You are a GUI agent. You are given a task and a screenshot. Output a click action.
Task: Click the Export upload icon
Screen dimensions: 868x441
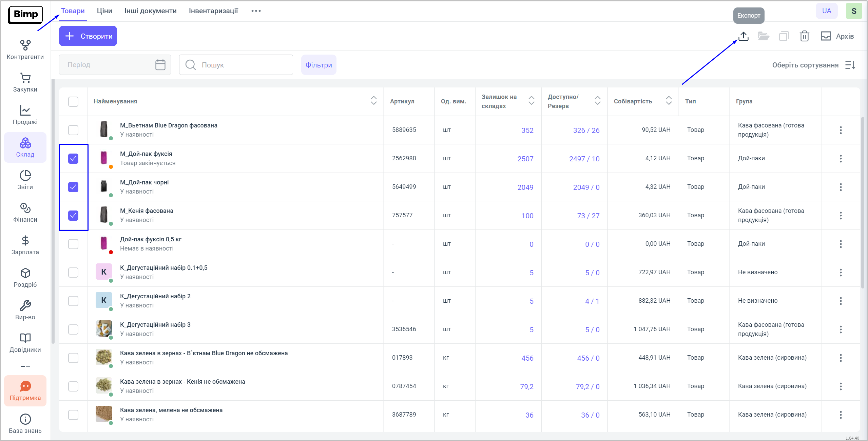tap(743, 36)
